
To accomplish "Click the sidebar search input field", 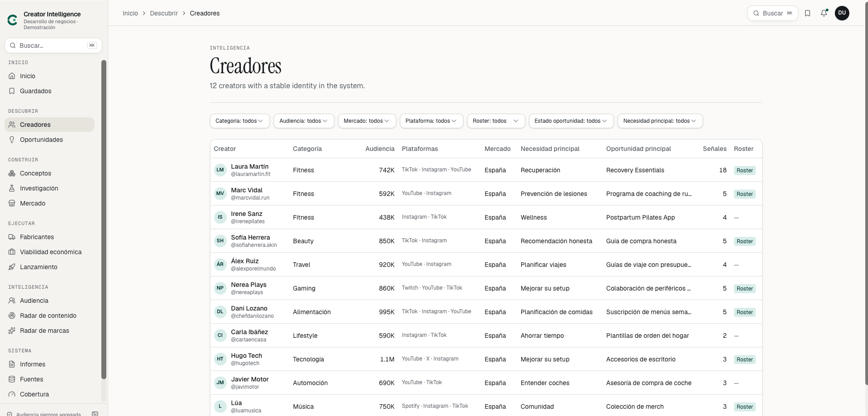I will click(x=53, y=45).
